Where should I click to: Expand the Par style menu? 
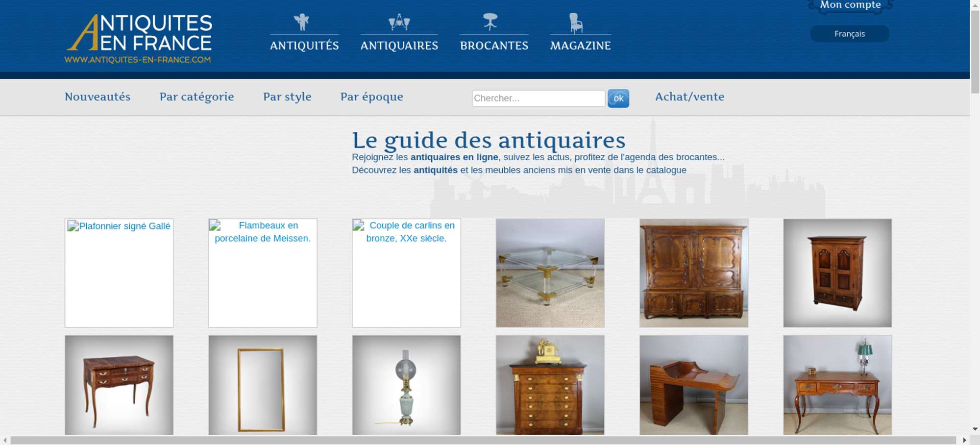tap(287, 97)
